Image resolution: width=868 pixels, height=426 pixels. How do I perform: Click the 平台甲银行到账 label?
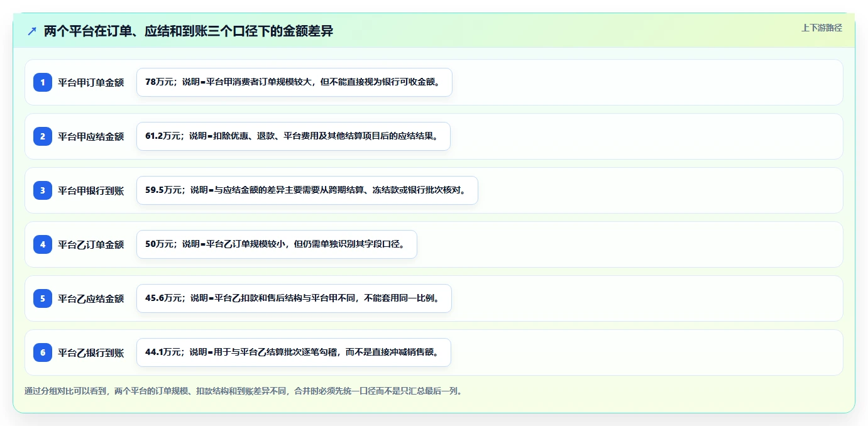pyautogui.click(x=91, y=190)
